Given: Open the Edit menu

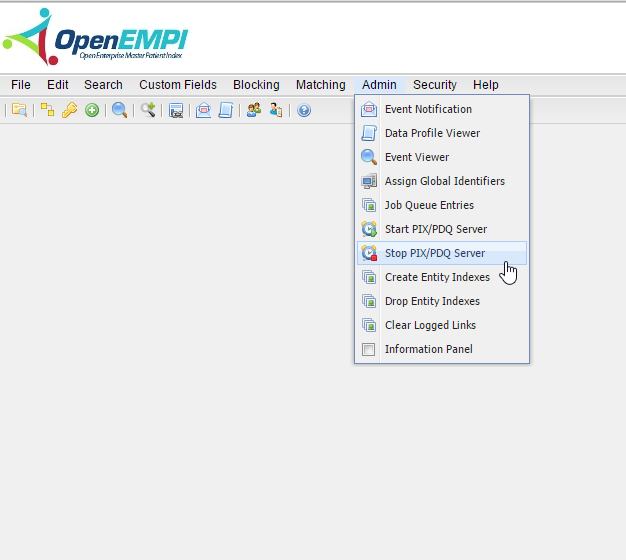Looking at the screenshot, I should (x=58, y=85).
